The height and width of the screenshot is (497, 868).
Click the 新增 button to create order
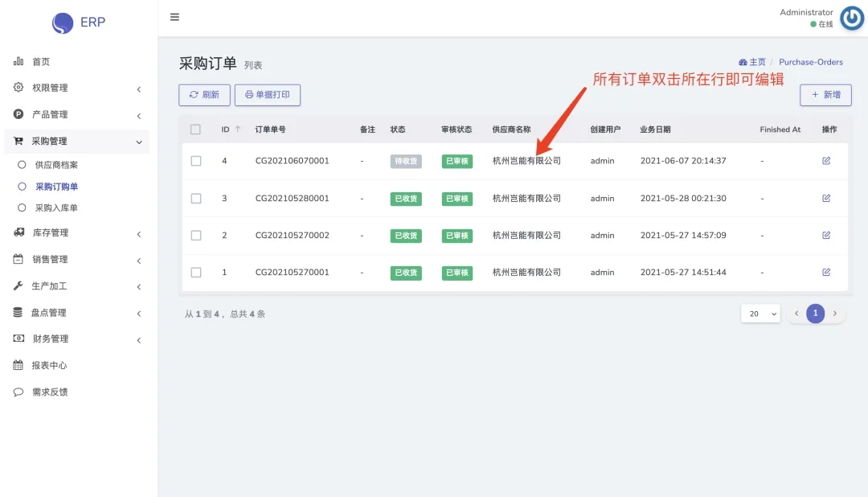(x=826, y=94)
